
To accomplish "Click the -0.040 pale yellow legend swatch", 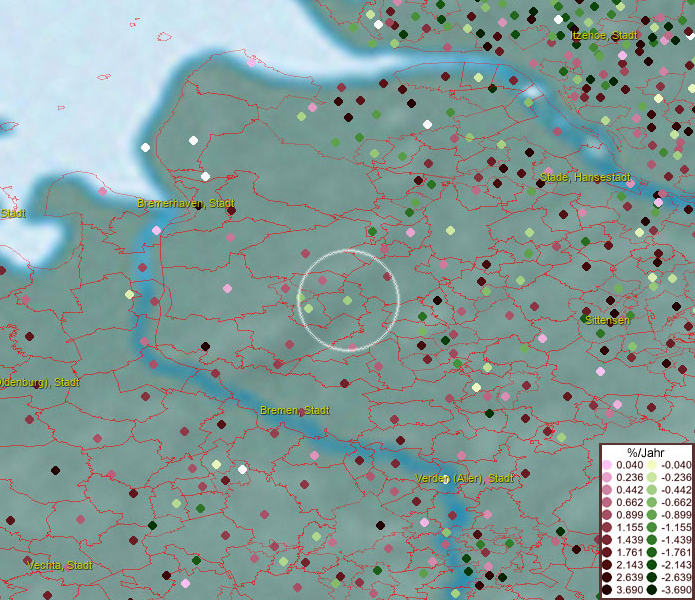I will click(652, 465).
